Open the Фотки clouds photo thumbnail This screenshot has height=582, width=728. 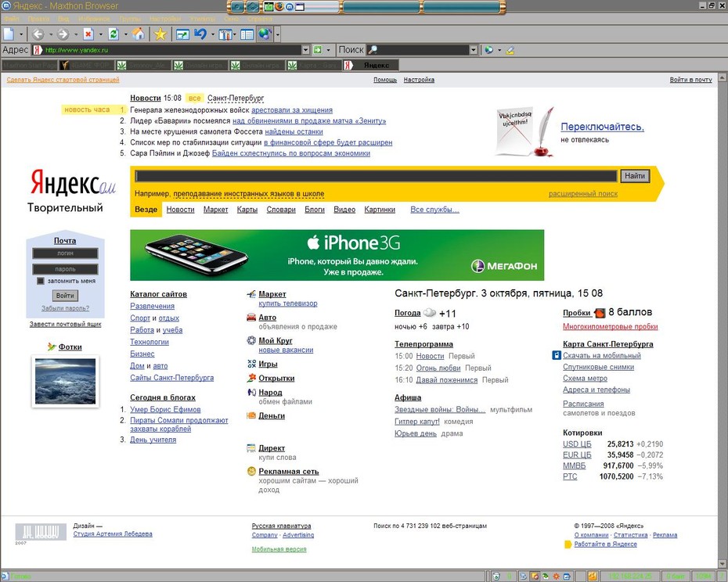[x=66, y=382]
